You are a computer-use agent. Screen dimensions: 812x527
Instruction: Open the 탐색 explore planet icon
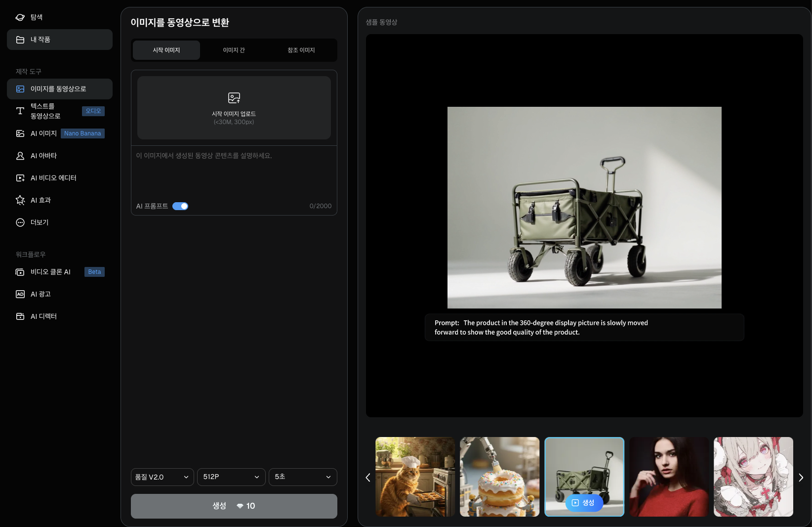(x=20, y=17)
